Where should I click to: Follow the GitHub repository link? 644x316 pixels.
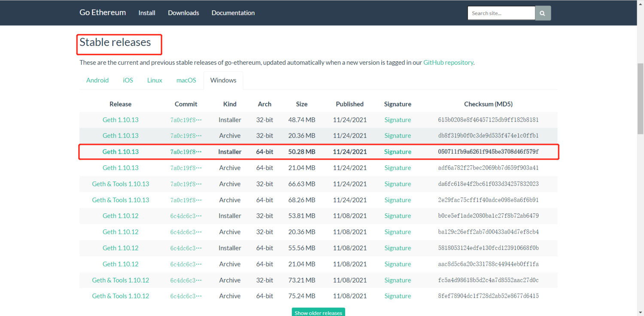(448, 62)
